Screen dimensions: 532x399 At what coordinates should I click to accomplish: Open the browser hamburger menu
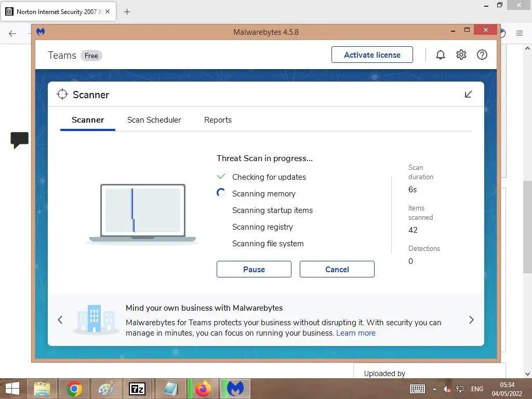(x=520, y=33)
